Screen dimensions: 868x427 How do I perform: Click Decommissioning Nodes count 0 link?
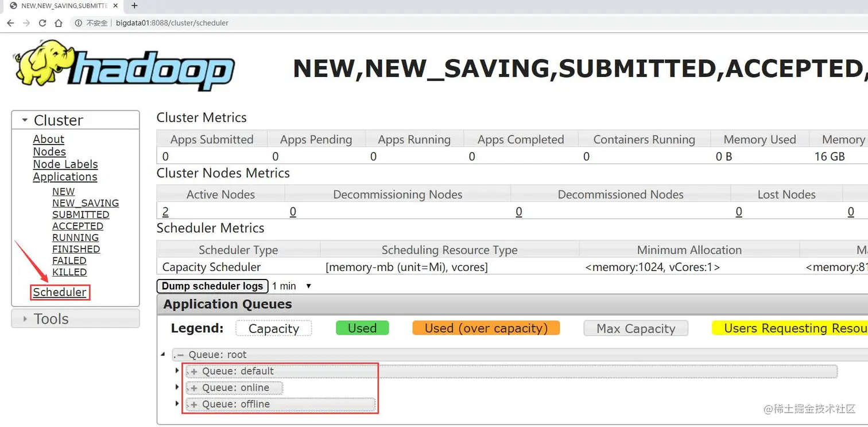[293, 212]
